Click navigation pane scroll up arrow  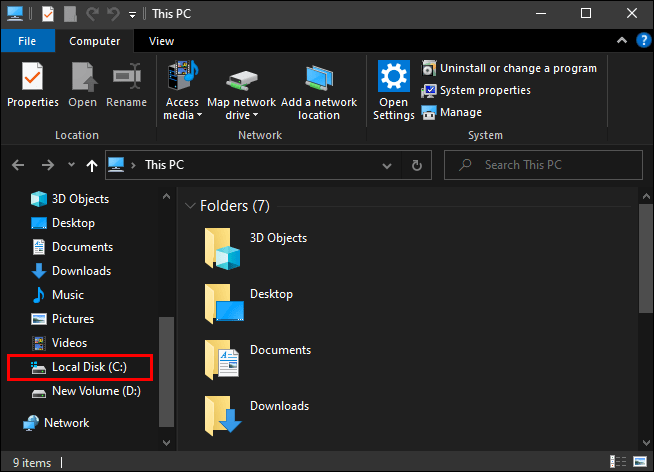tap(166, 196)
